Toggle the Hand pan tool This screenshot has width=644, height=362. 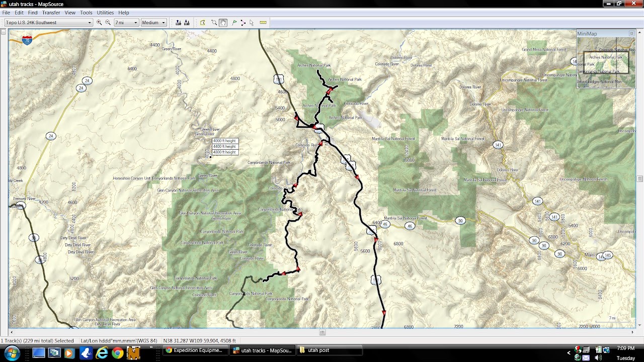223,23
